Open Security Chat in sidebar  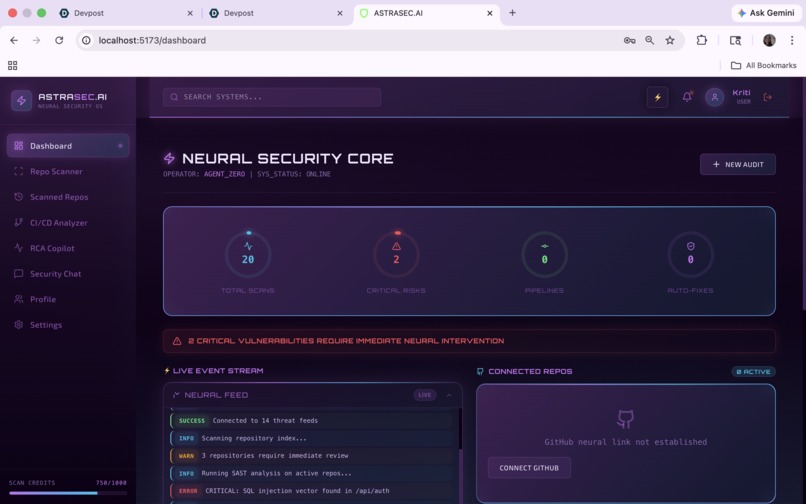(68, 274)
